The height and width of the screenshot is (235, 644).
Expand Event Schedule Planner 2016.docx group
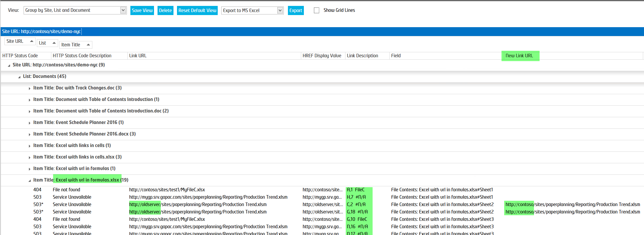click(x=30, y=134)
